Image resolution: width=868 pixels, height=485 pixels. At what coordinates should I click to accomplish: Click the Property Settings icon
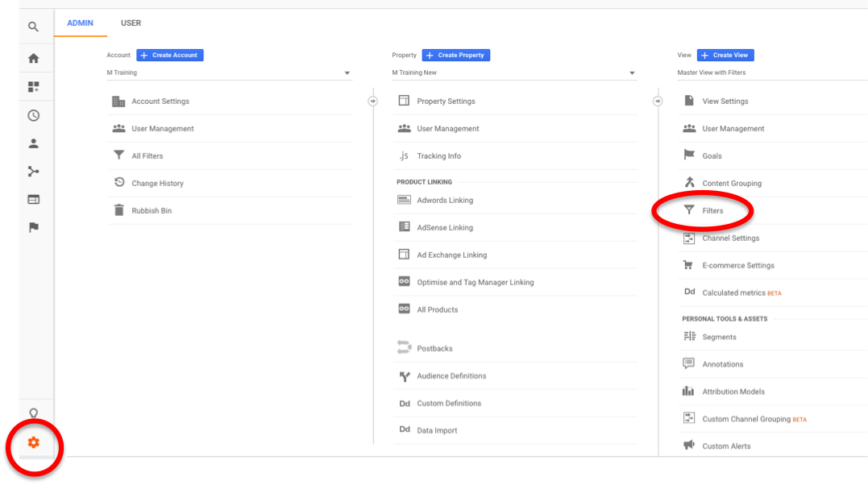click(404, 100)
